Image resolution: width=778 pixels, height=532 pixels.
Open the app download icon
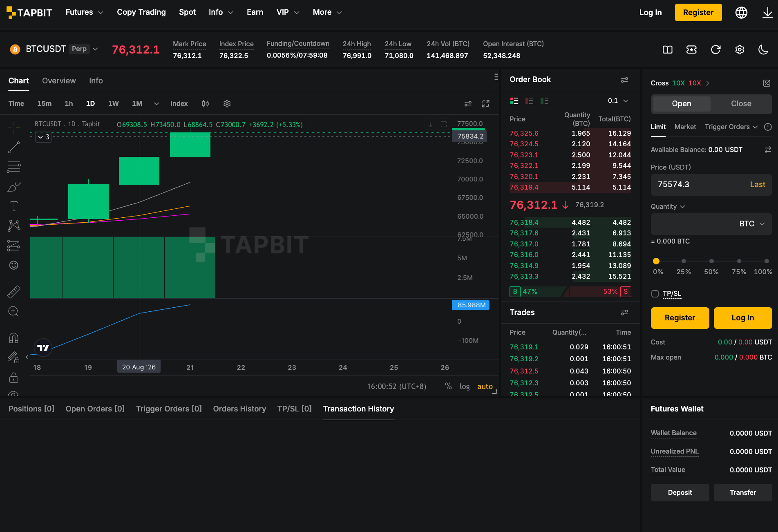(767, 13)
